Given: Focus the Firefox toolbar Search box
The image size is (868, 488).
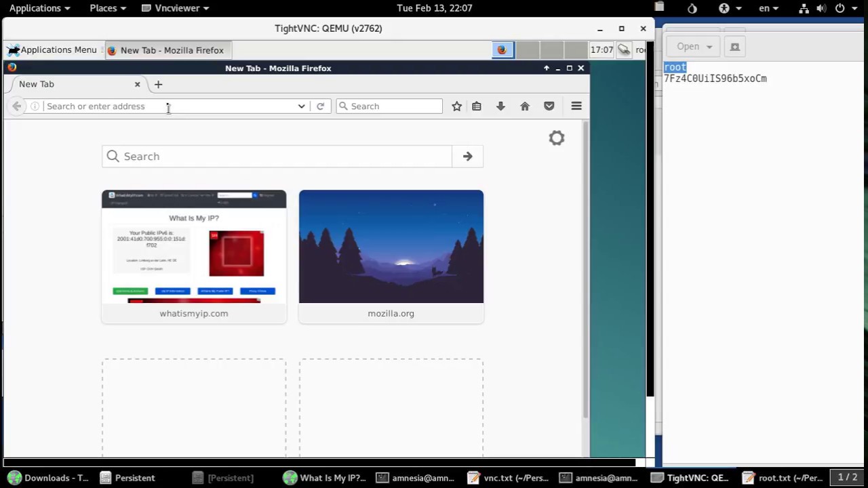Looking at the screenshot, I should tap(389, 106).
